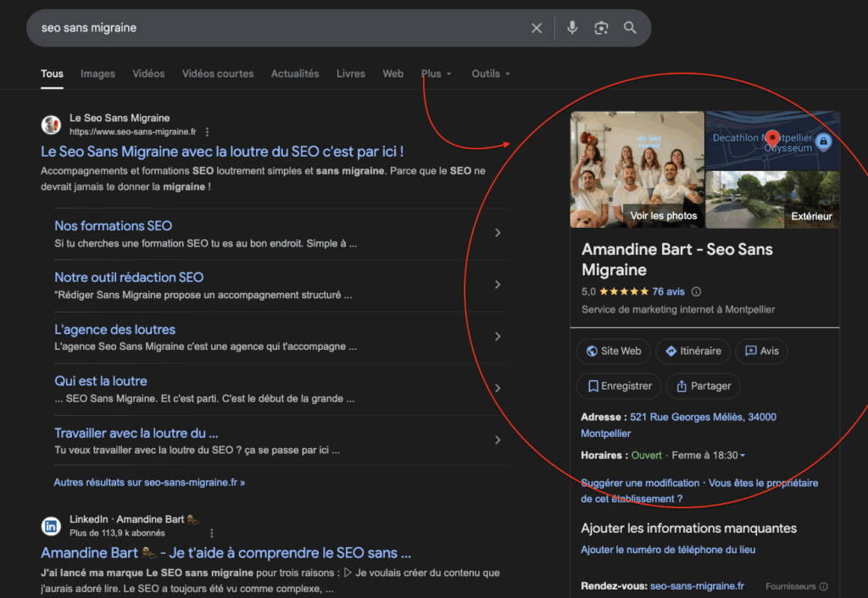Open the three-dot menu beside seo-sans-migraine.fr
The height and width of the screenshot is (598, 868).
click(207, 132)
